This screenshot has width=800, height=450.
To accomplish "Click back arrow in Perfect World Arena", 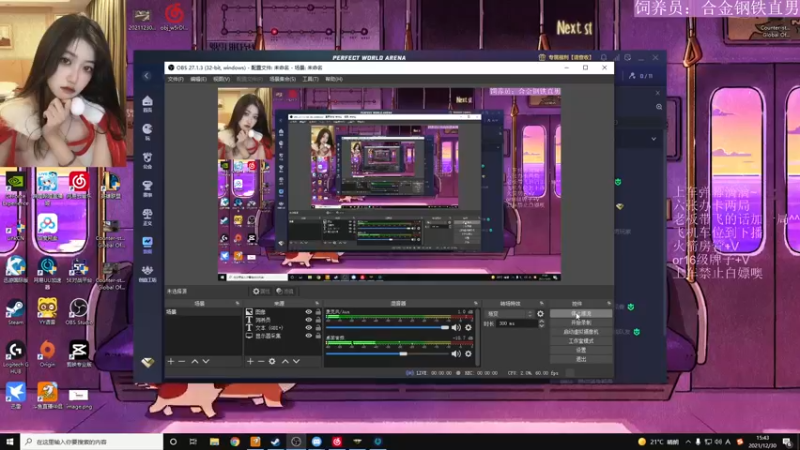I will [x=147, y=76].
